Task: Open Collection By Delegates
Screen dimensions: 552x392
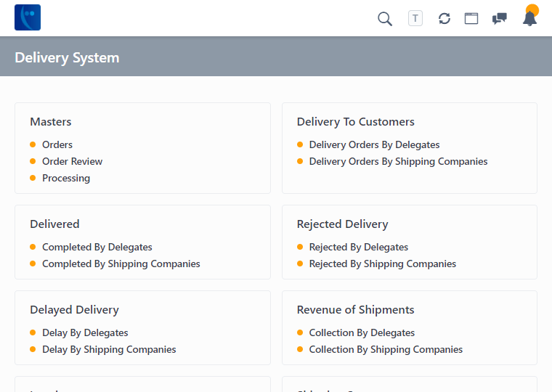Action: (x=362, y=332)
